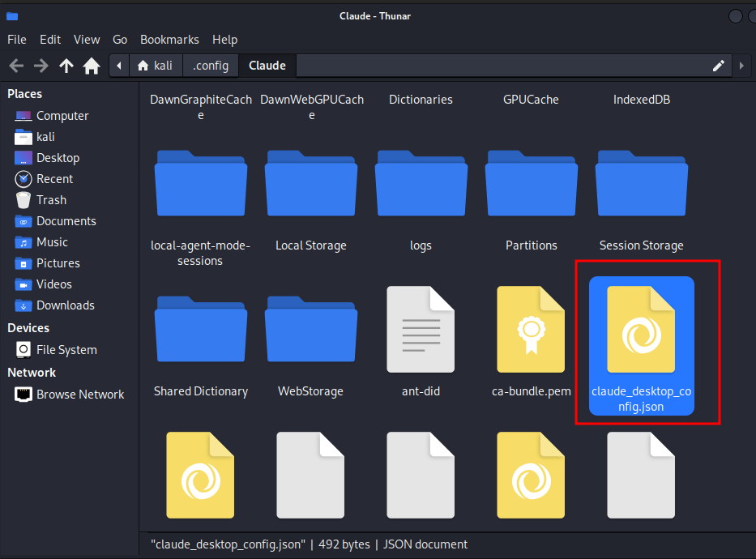756x559 pixels.
Task: Select the local-agent-mode-sessions folder icon
Action: [201, 183]
